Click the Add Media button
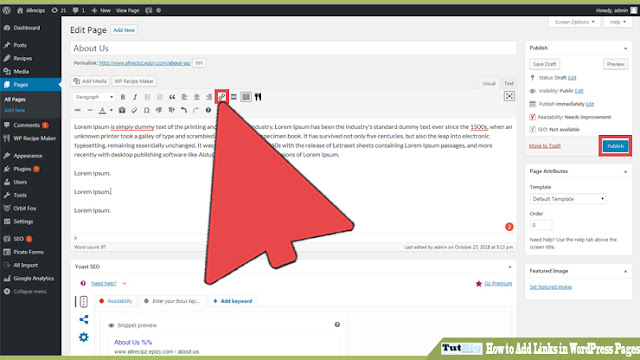This screenshot has height=360, width=640. coord(90,81)
